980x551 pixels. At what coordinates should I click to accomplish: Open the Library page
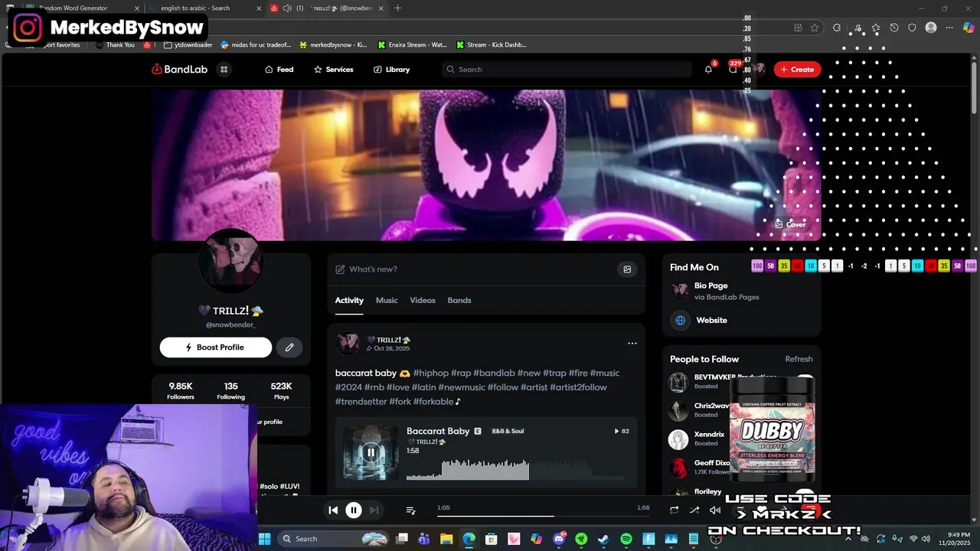391,70
